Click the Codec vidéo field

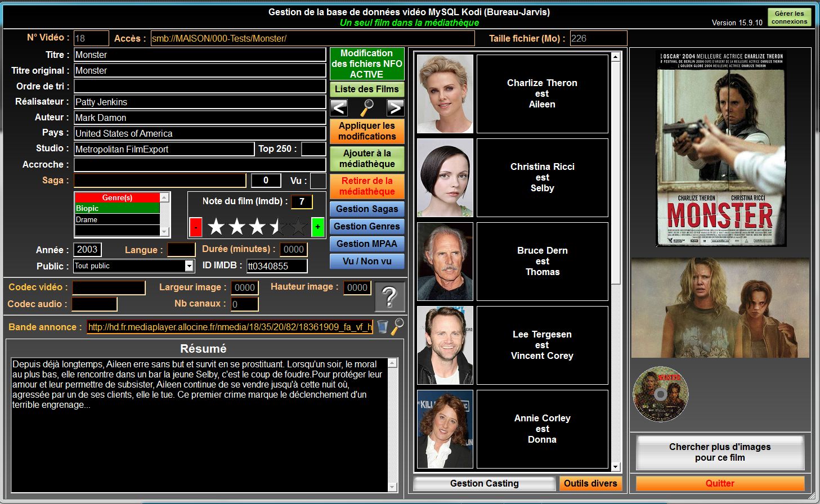coord(109,287)
